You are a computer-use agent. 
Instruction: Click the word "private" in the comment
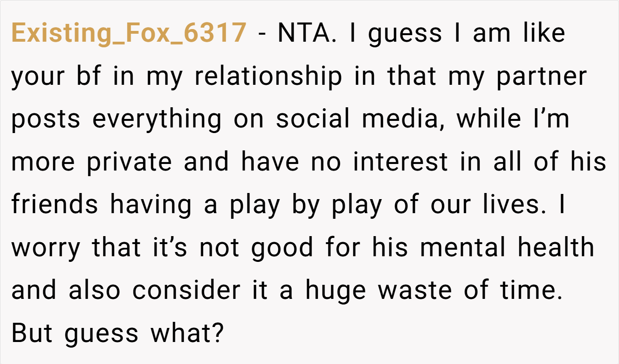click(x=129, y=162)
